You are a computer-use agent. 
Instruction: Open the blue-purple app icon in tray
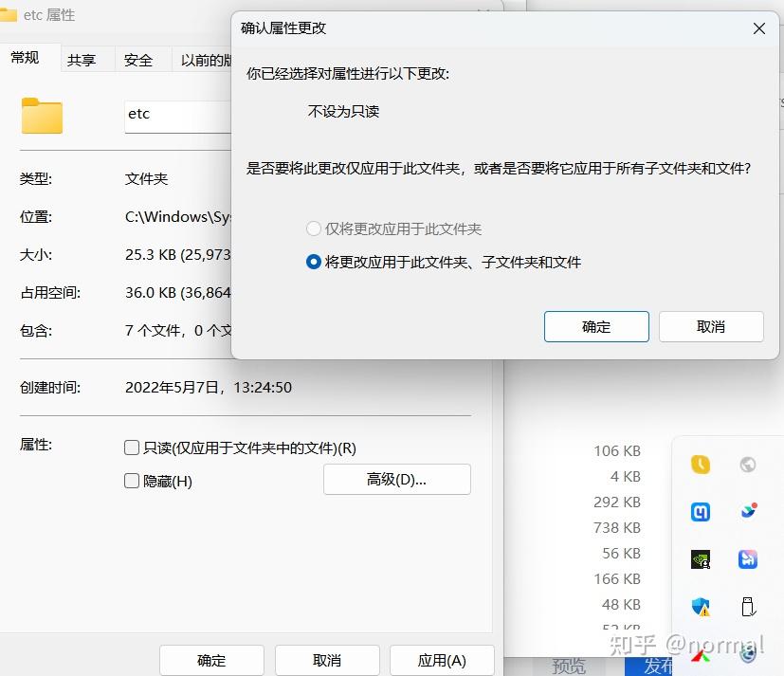click(x=748, y=559)
